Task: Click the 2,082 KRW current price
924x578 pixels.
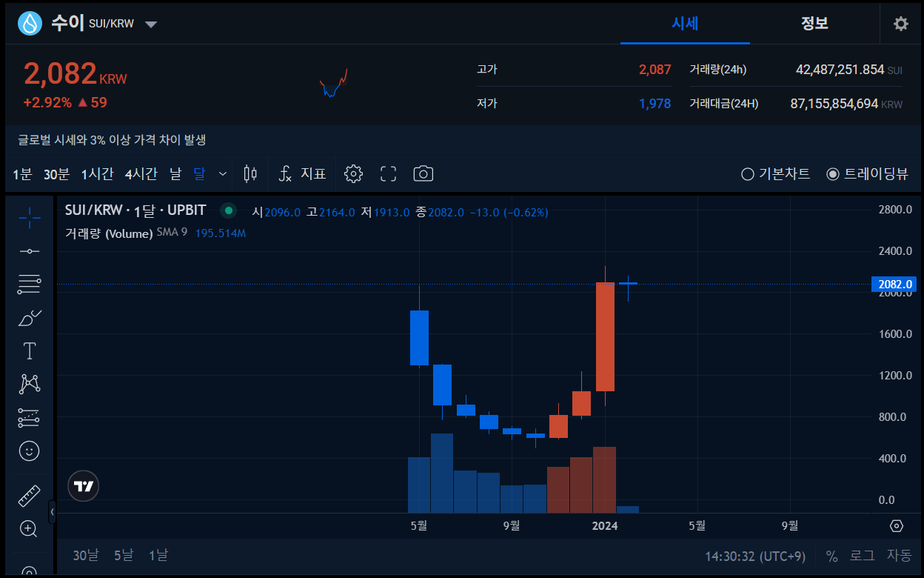Action: tap(75, 74)
